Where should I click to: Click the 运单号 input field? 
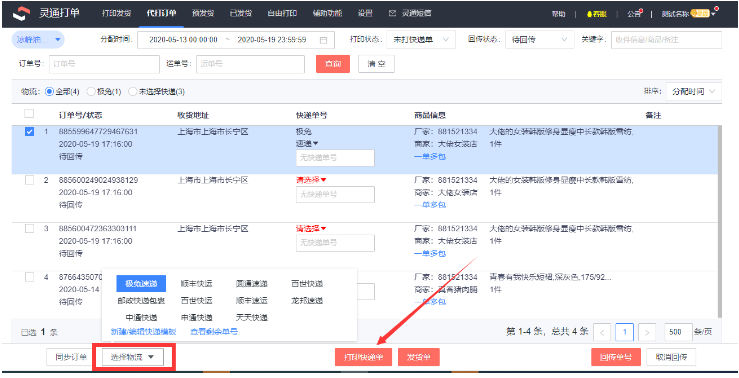point(250,64)
